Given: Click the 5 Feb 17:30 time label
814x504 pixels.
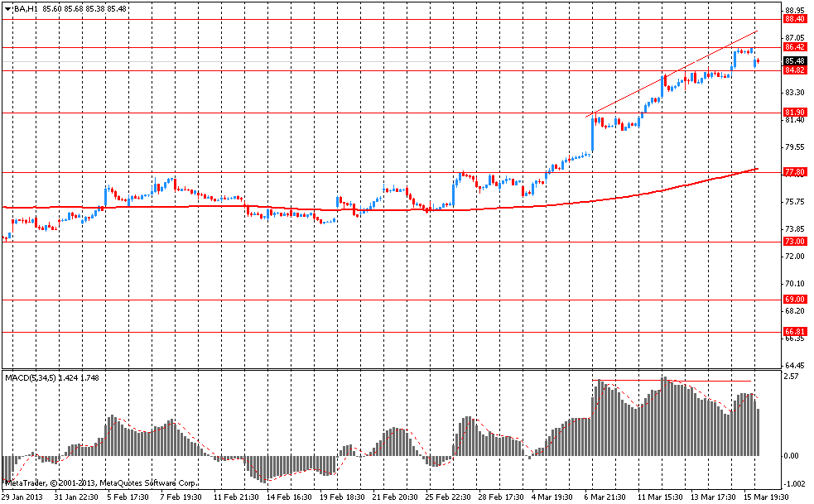Looking at the screenshot, I should 128,497.
